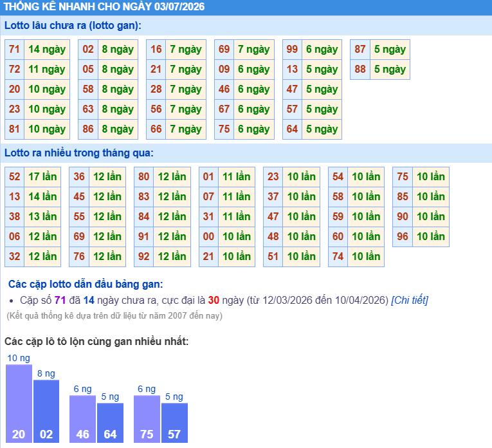Click lotto gan number 72 cell

pos(14,69)
